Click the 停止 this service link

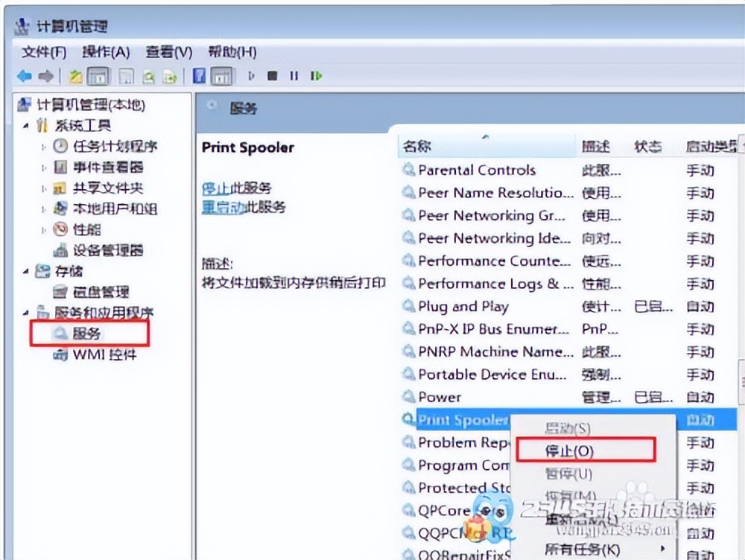pyautogui.click(x=216, y=188)
